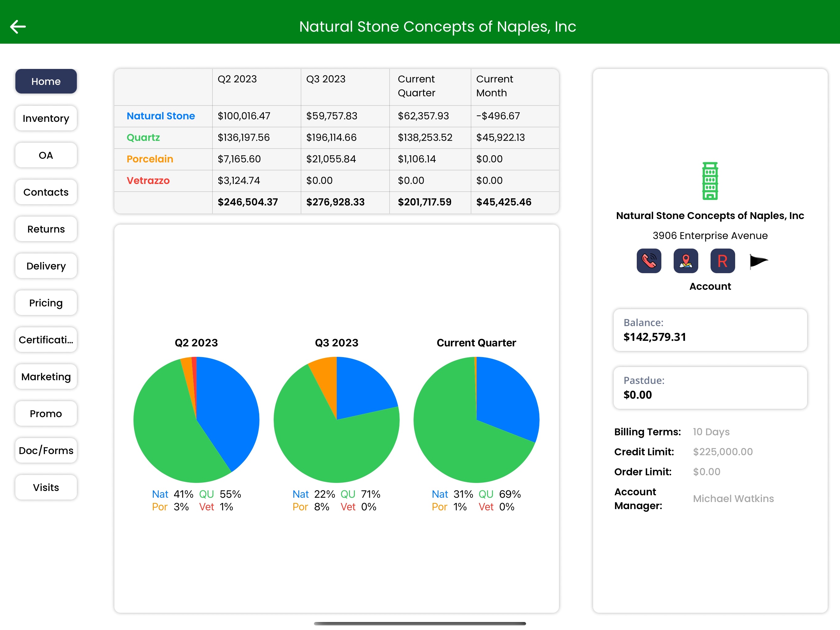Open the Delivery page
The image size is (840, 630).
(46, 266)
